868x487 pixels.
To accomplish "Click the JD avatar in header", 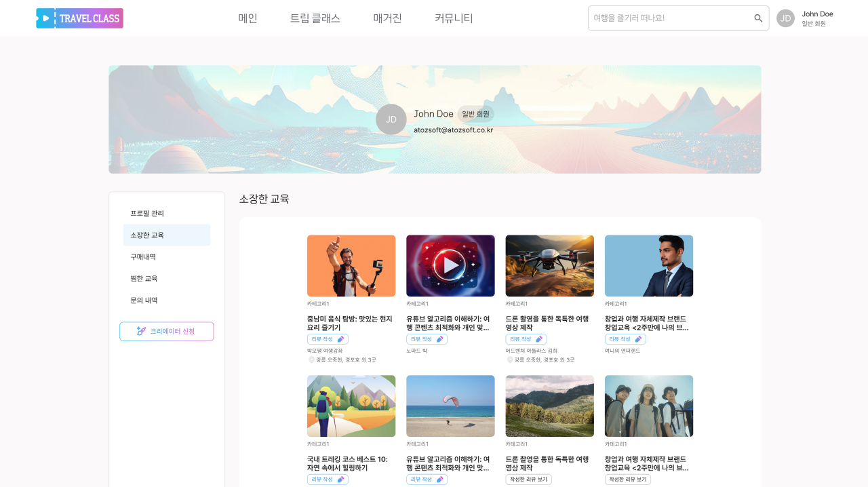I will [785, 18].
